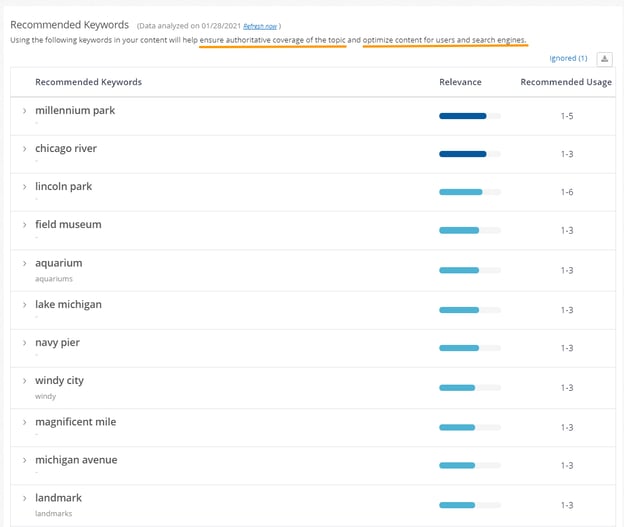This screenshot has height=527, width=624.
Task: Click the millennium park relevance bar
Action: [470, 116]
